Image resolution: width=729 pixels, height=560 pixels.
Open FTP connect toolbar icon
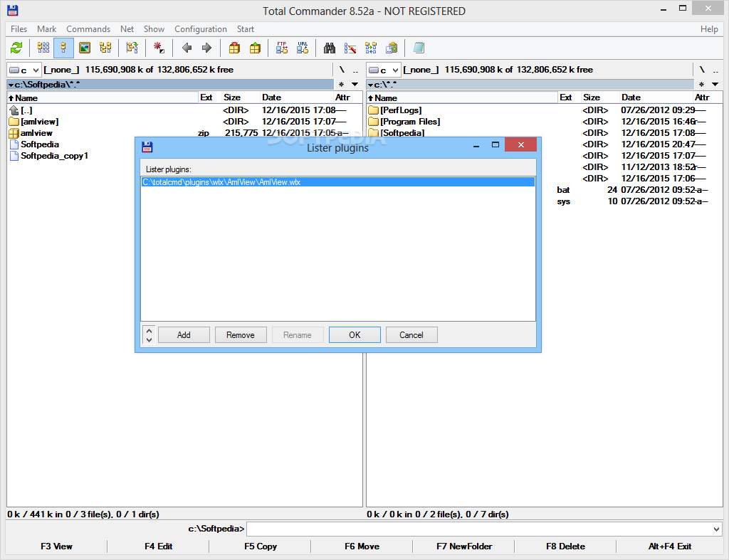click(x=282, y=48)
